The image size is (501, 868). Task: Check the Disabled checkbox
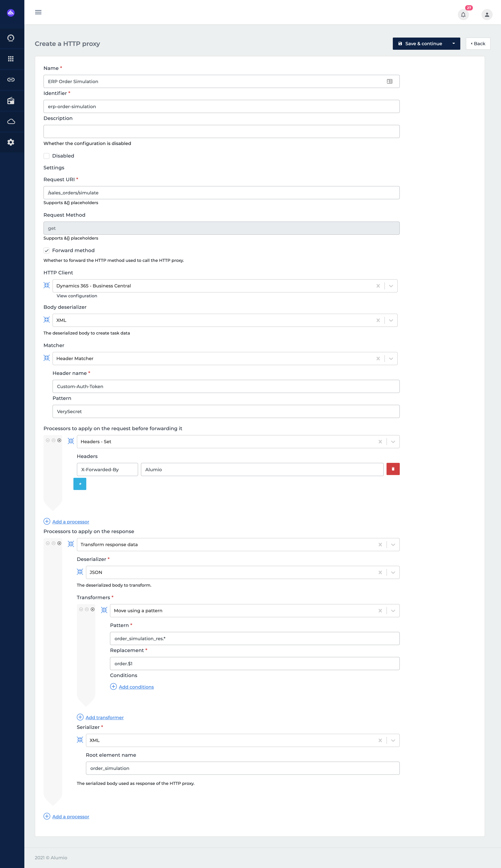tap(47, 156)
